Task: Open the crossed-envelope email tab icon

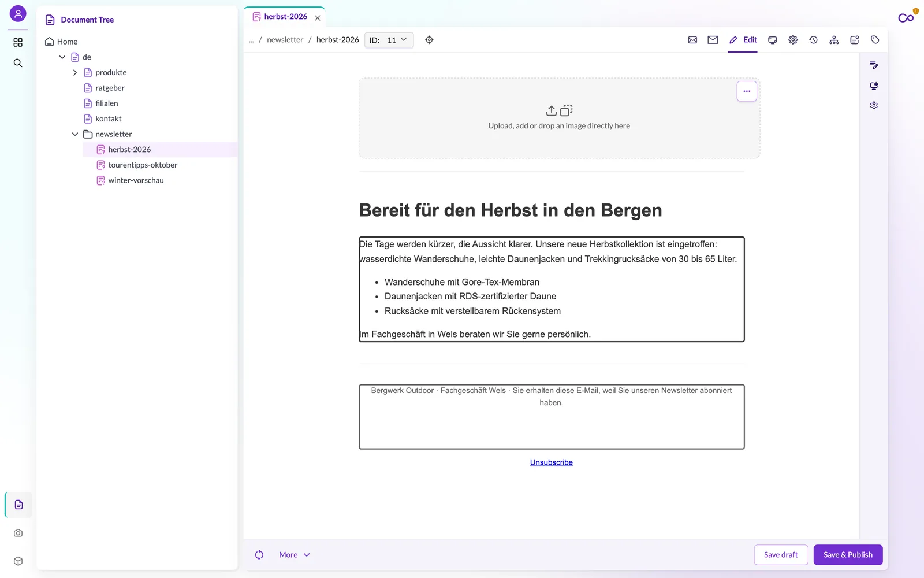Action: tap(692, 40)
